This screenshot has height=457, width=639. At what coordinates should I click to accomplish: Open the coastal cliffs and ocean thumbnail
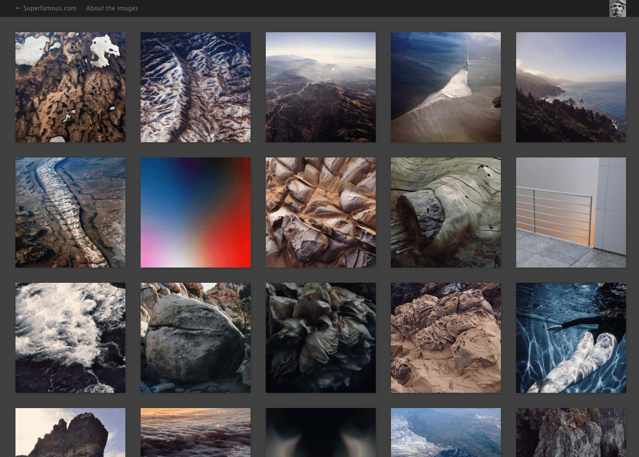[571, 87]
